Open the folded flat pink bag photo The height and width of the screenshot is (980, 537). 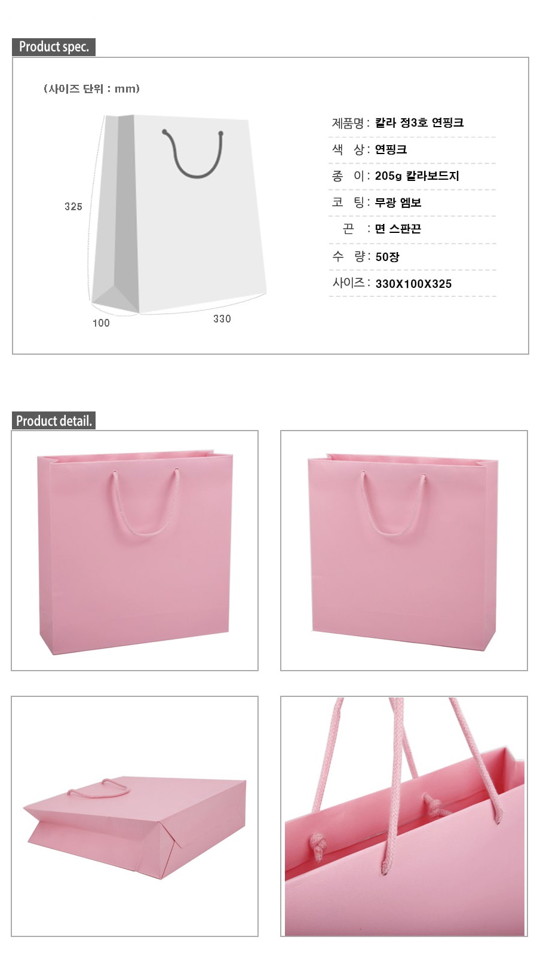(135, 816)
